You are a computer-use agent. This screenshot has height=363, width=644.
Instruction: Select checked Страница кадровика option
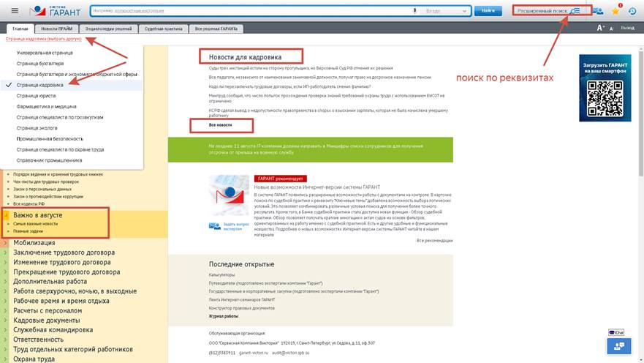[72, 85]
